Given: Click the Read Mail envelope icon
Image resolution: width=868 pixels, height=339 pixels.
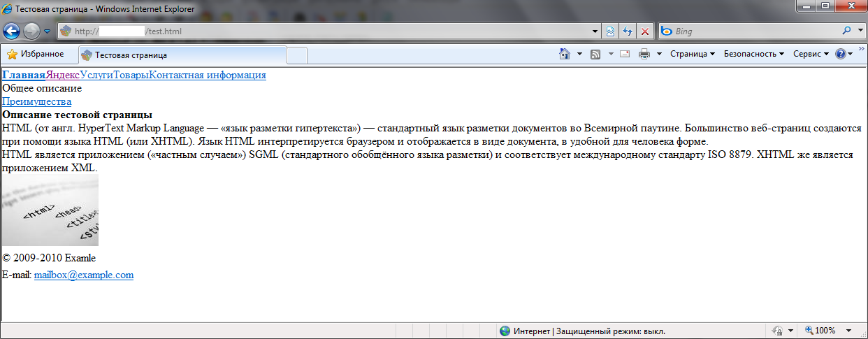Looking at the screenshot, I should coord(625,54).
